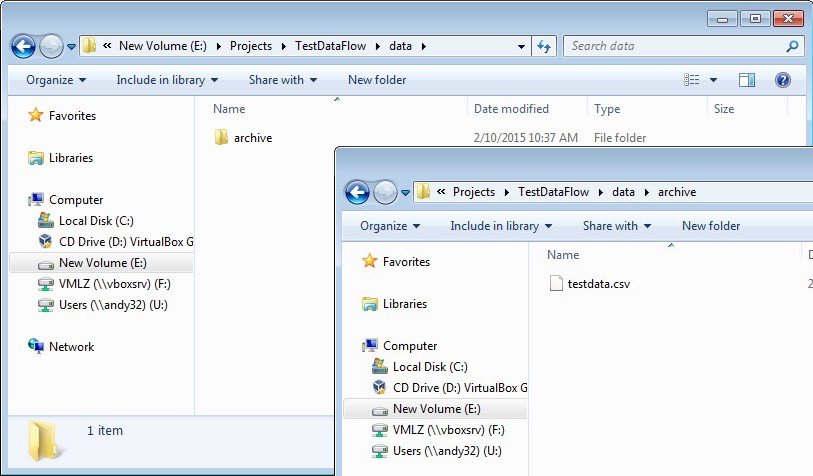Click the back arrow in the rear window
Viewport: 813px width, 476px height.
(24, 46)
